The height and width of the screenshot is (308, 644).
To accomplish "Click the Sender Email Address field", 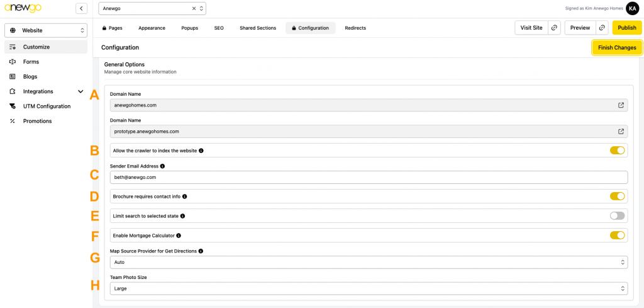I will (369, 178).
